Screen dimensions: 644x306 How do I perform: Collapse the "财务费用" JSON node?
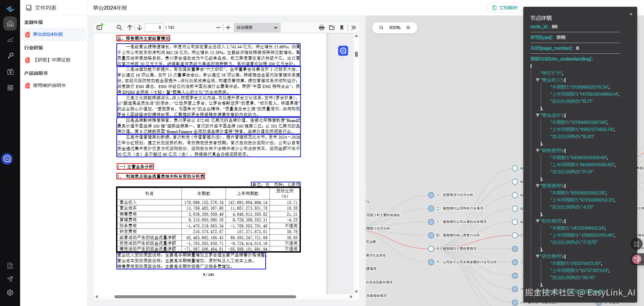tap(538, 221)
